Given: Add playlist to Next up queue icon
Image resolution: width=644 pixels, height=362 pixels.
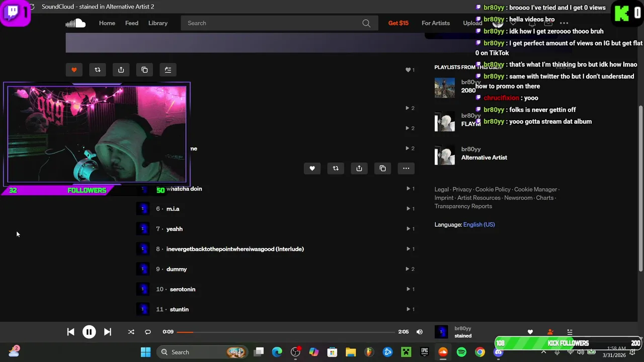Looking at the screenshot, I should pos(168,70).
